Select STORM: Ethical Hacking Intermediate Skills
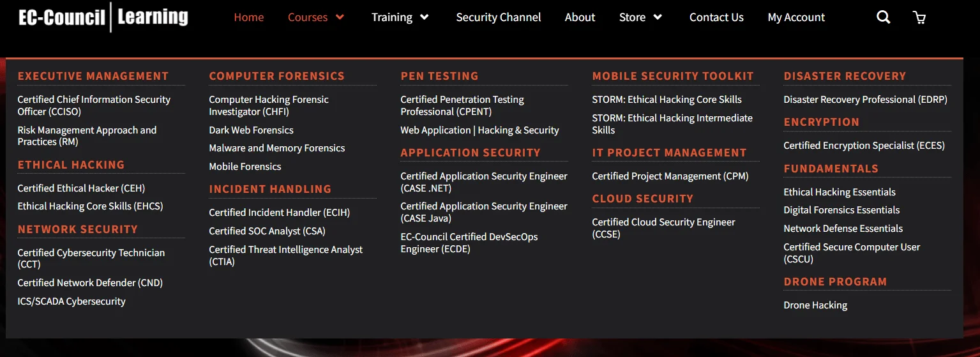Viewport: 980px width, 357px height. (672, 124)
